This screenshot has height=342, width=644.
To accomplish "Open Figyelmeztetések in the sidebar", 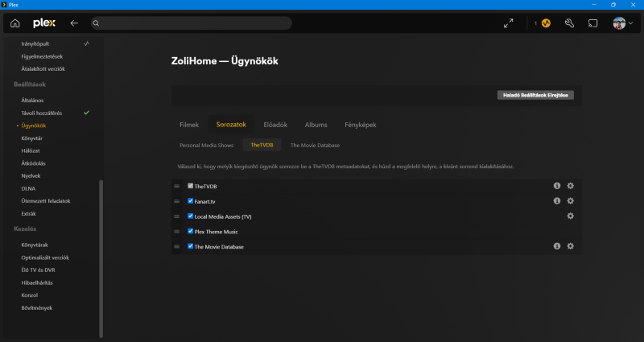I will pyautogui.click(x=42, y=56).
